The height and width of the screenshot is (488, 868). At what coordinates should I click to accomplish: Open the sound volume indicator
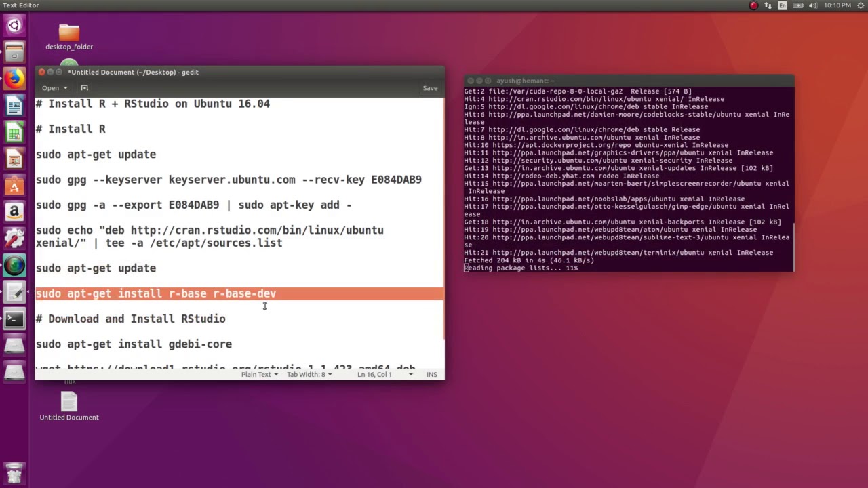pos(812,5)
